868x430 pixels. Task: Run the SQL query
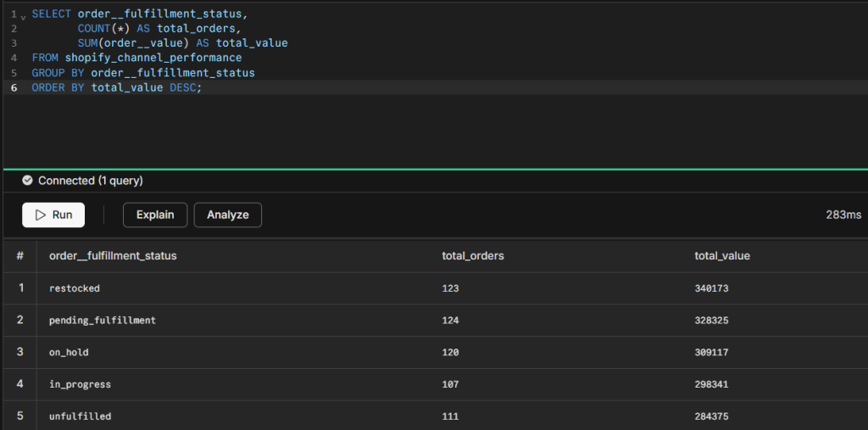(x=53, y=215)
